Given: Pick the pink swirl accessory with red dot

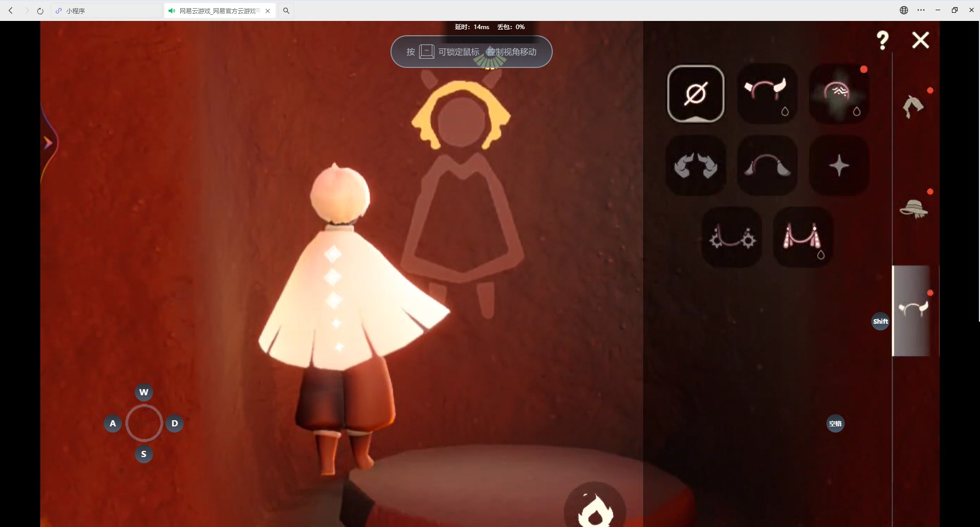Looking at the screenshot, I should pos(839,94).
